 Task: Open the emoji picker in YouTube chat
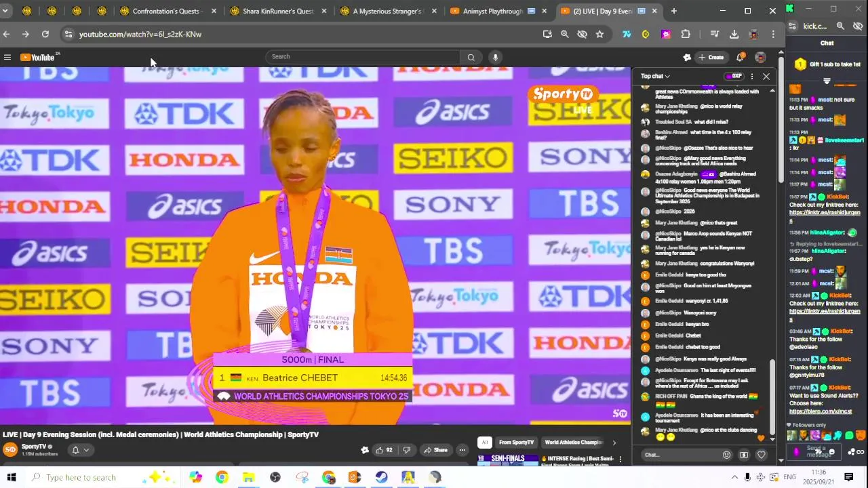click(x=727, y=455)
